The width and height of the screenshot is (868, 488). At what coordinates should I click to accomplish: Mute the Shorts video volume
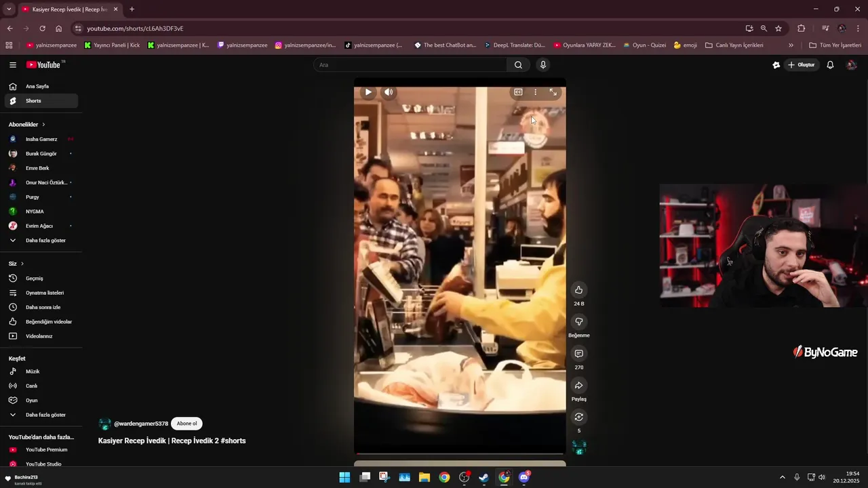click(389, 92)
